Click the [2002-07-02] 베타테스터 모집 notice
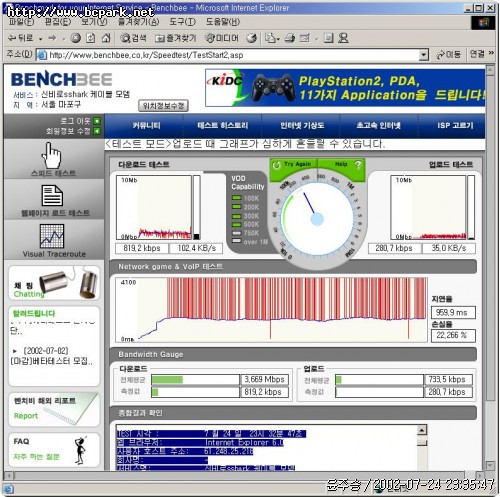The image size is (500, 497). [x=53, y=356]
